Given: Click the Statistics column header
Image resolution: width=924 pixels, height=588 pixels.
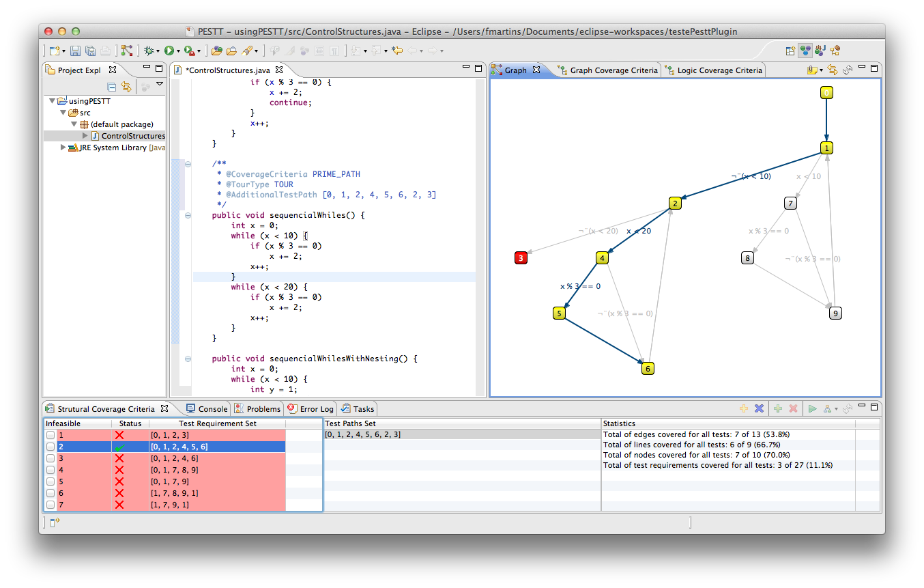Looking at the screenshot, I should coord(728,423).
